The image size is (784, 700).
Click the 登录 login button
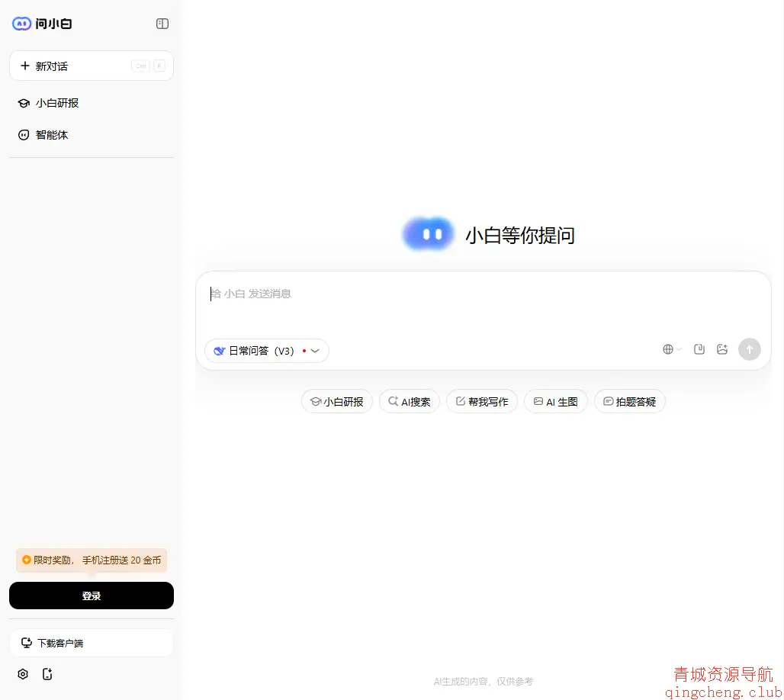click(92, 596)
